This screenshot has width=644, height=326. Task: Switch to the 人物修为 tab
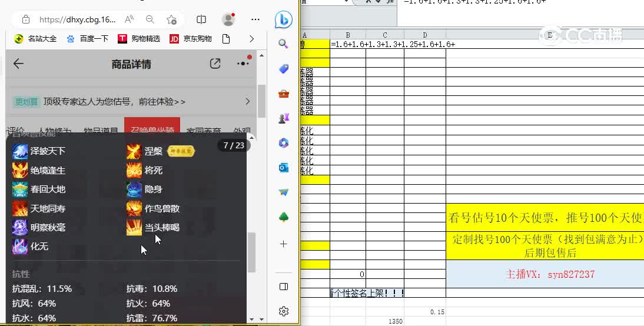click(55, 131)
